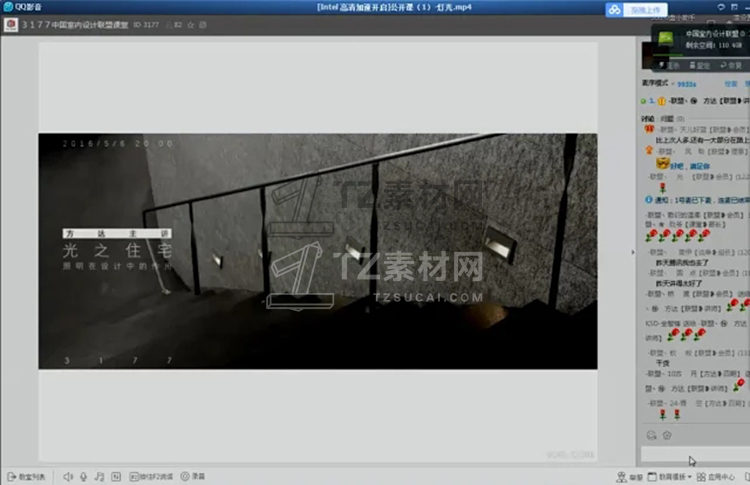Click the speech-bubble feedback icon in title bar
750x485 pixels.
(x=721, y=7)
